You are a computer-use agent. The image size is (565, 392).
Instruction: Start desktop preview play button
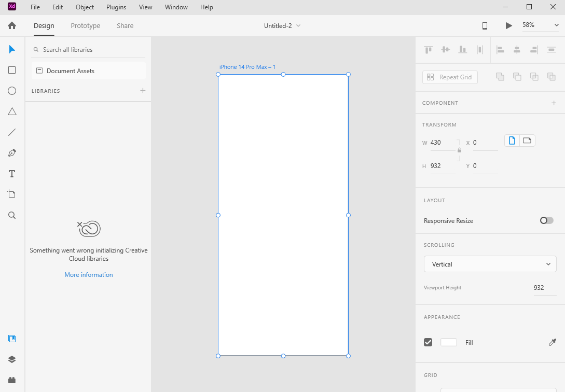[x=508, y=25]
